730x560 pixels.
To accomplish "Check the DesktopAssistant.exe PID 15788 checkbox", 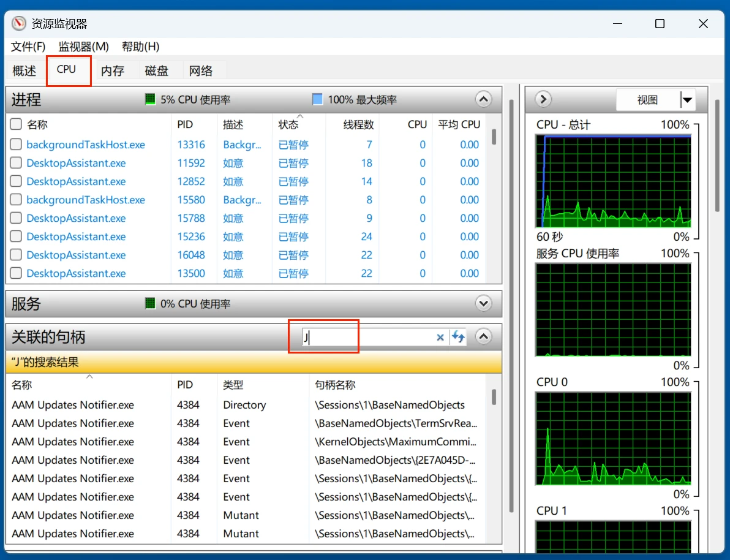I will 16,218.
